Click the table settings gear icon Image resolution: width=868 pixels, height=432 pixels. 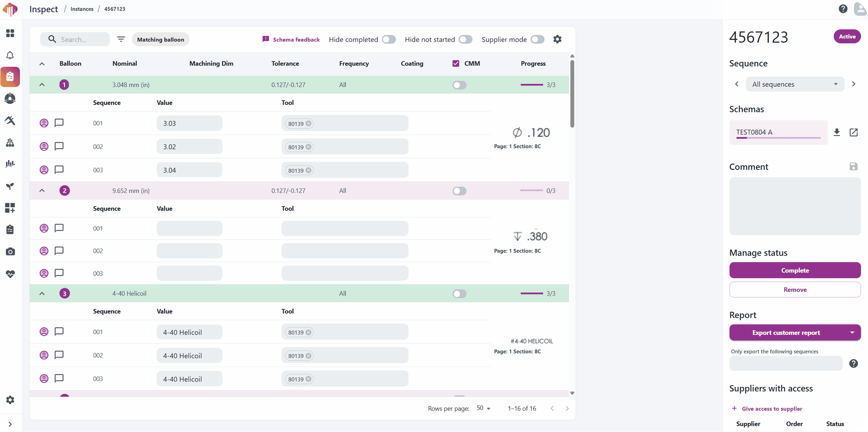tap(557, 39)
